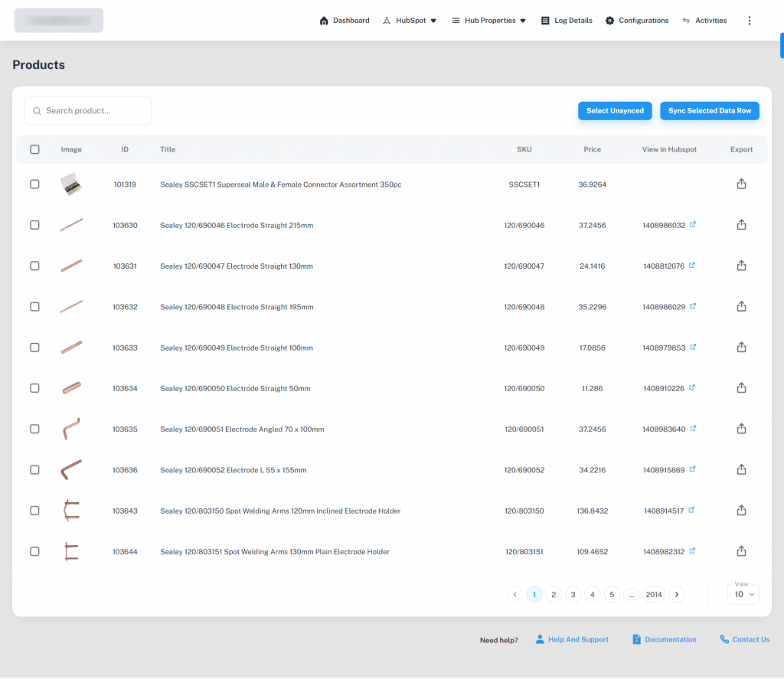Screen dimensions: 784x679
Task: Click export icon for Electrode Angled row
Action: click(741, 429)
